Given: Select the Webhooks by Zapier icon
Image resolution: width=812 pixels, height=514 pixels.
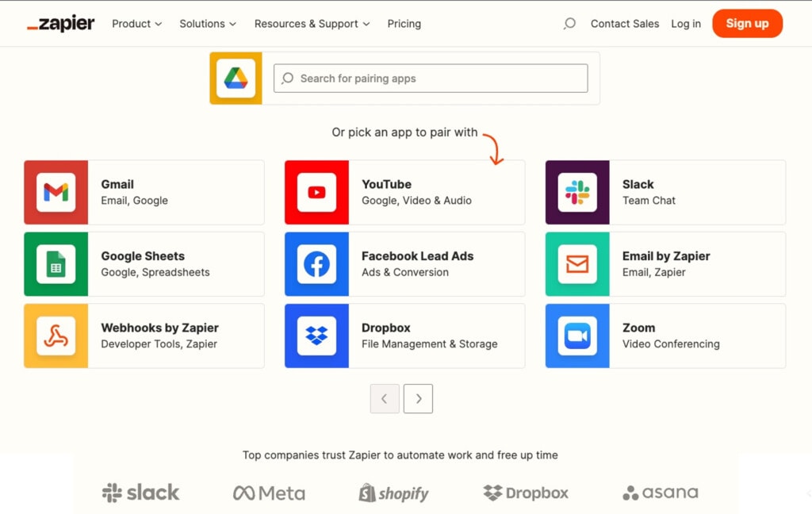Looking at the screenshot, I should point(56,336).
